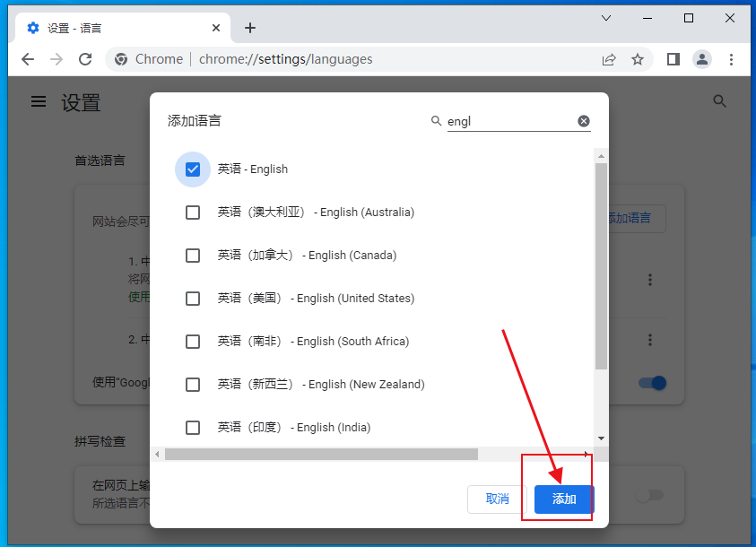This screenshot has width=756, height=547.
Task: Click the lock icon before chrome://settings/languages
Action: pos(120,59)
